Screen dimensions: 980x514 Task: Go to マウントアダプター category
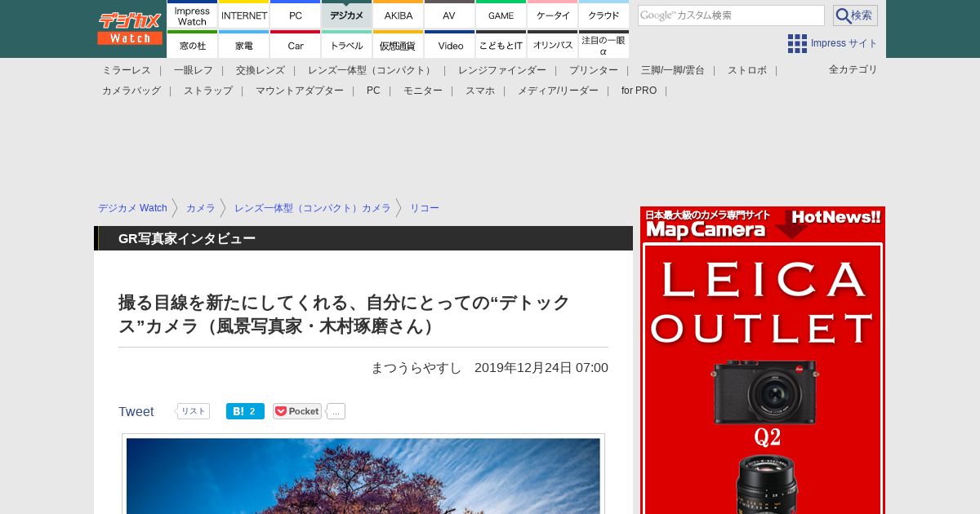(300, 91)
